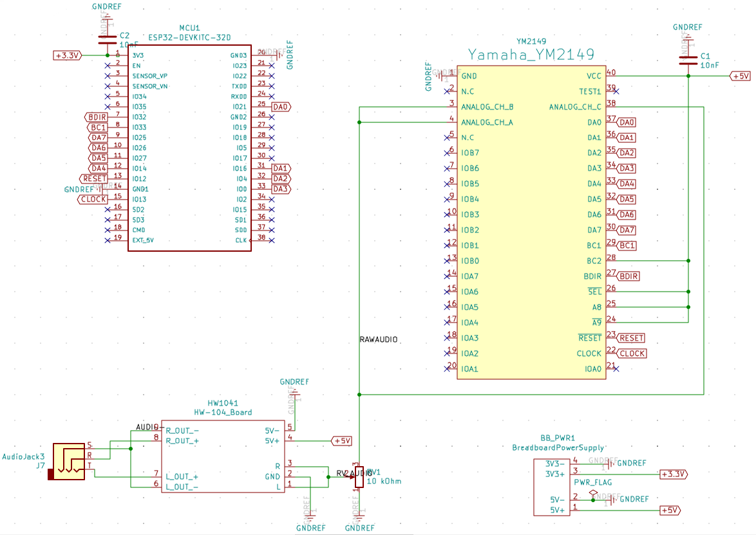Click the BreadboardPowerSupply value text
The width and height of the screenshot is (756, 535).
pyautogui.click(x=558, y=447)
